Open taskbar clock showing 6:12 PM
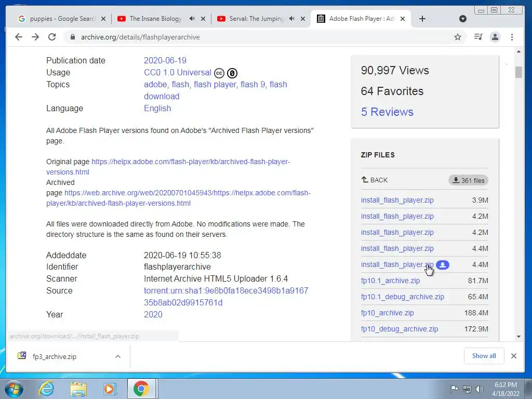The height and width of the screenshot is (399, 532). click(506, 389)
